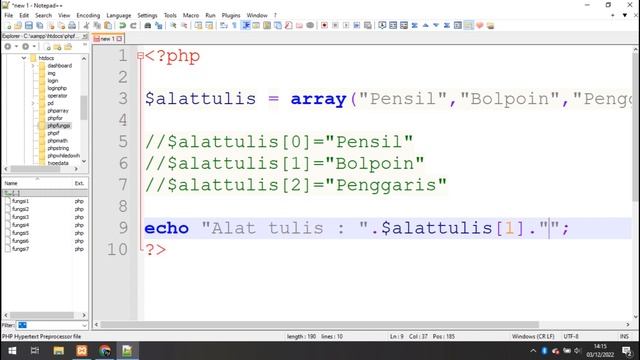Open the Encoding menu
Screen dimensions: 640x360
pos(88,15)
